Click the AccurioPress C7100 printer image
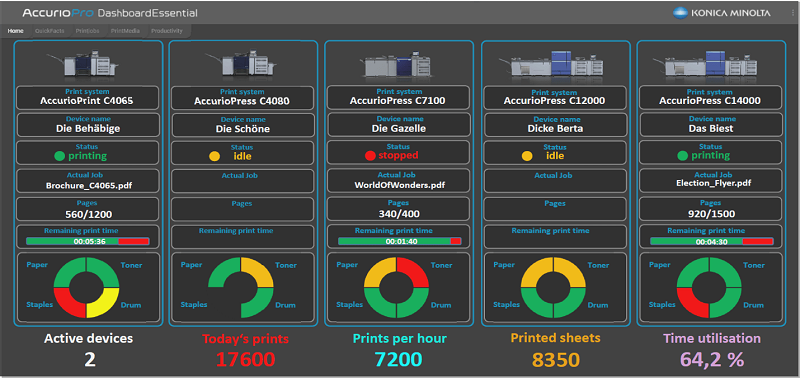800x378 pixels. pyautogui.click(x=397, y=64)
